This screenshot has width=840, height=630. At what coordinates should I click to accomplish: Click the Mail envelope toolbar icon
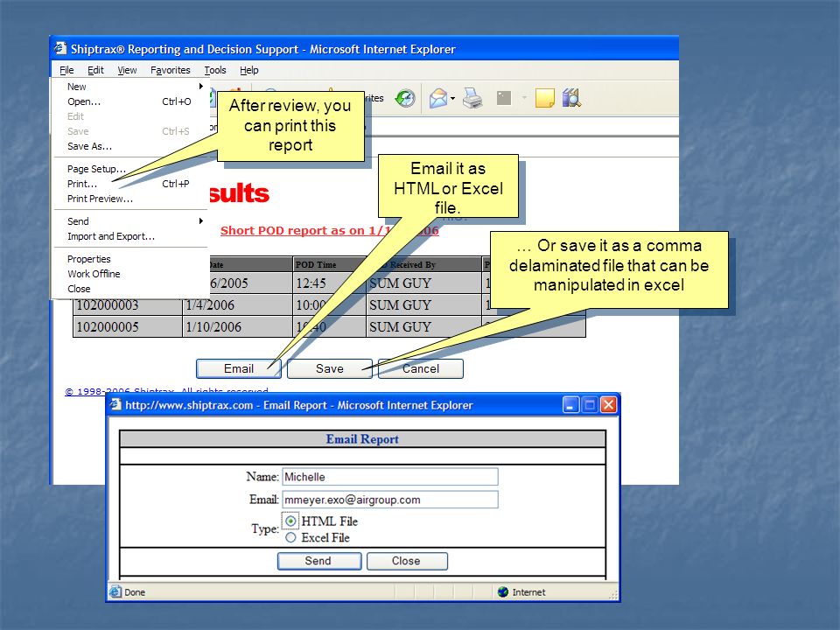438,98
